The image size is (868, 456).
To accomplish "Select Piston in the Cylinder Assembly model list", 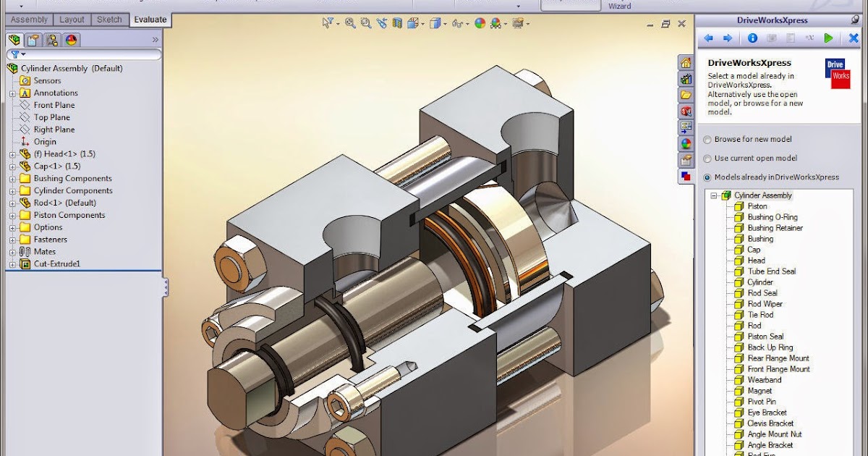I will (757, 206).
